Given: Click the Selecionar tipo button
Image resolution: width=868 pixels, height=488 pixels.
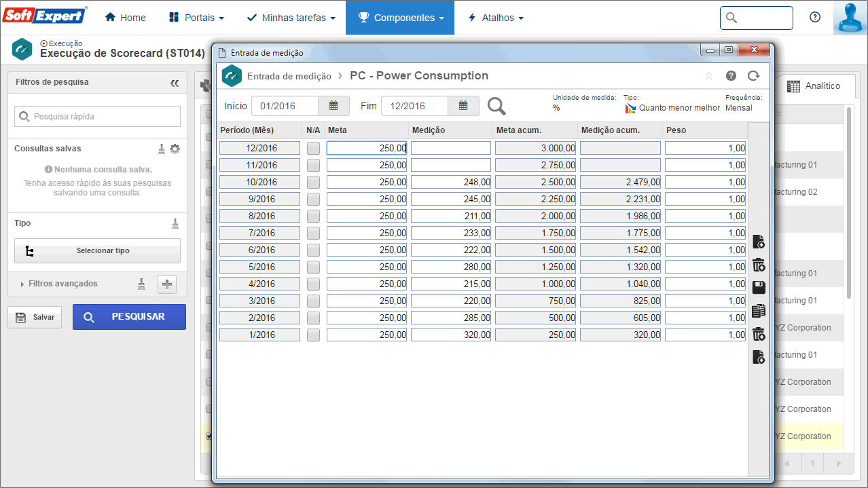Looking at the screenshot, I should point(97,250).
